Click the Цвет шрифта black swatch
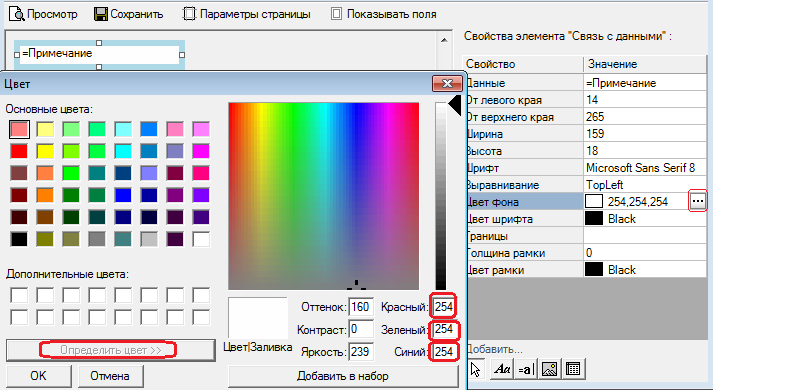 tap(594, 219)
